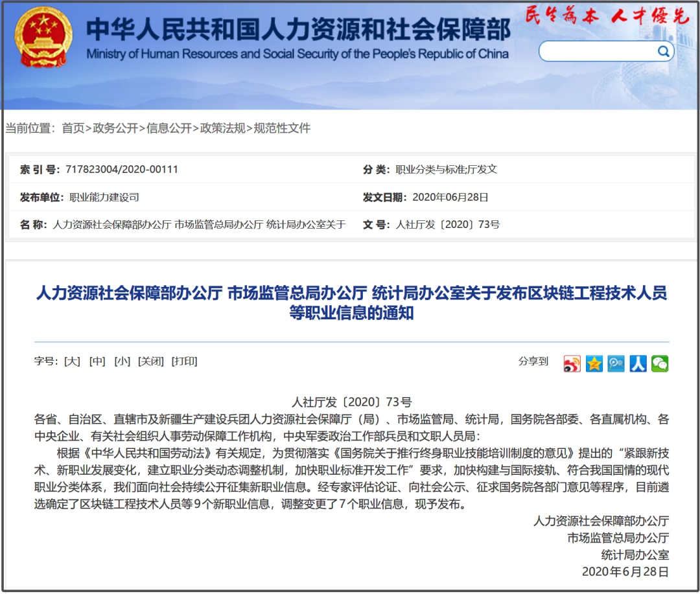This screenshot has height=594, width=700.
Task: Click inside the site search box
Action: (596, 52)
